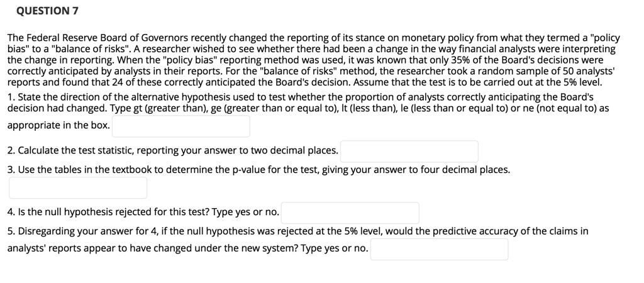
Task: Click the QUESTION 7 heading
Action: click(x=47, y=11)
